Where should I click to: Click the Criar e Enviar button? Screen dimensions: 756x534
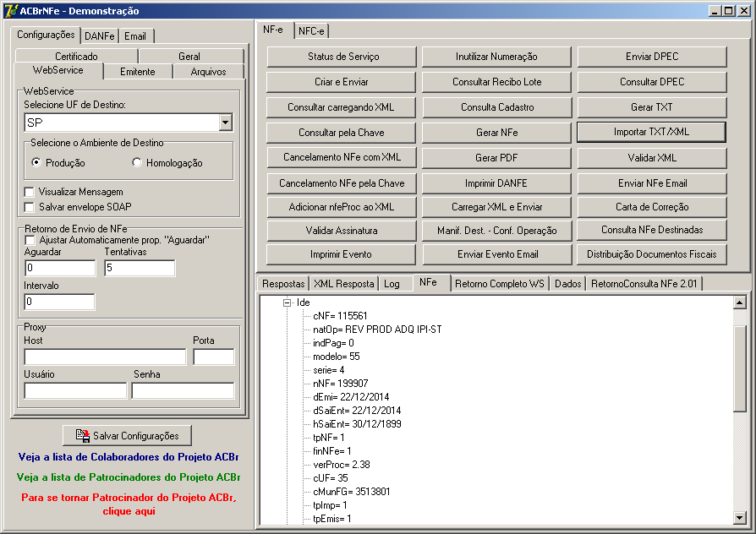pyautogui.click(x=342, y=82)
